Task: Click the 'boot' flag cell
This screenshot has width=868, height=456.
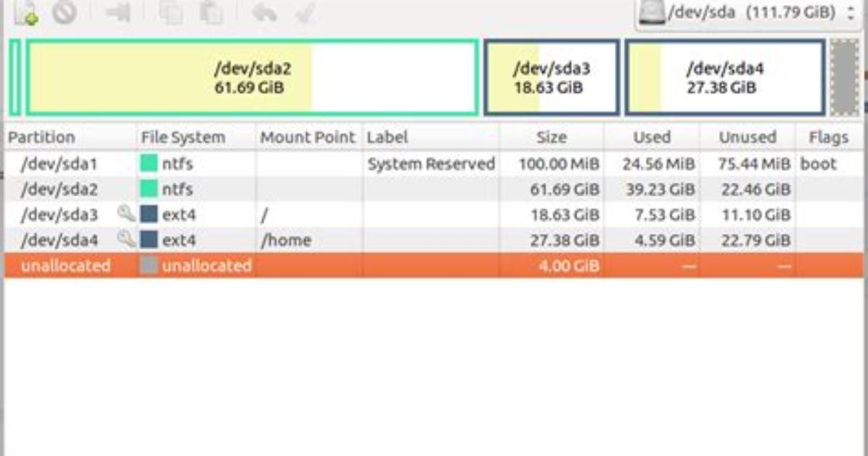Action: (818, 164)
